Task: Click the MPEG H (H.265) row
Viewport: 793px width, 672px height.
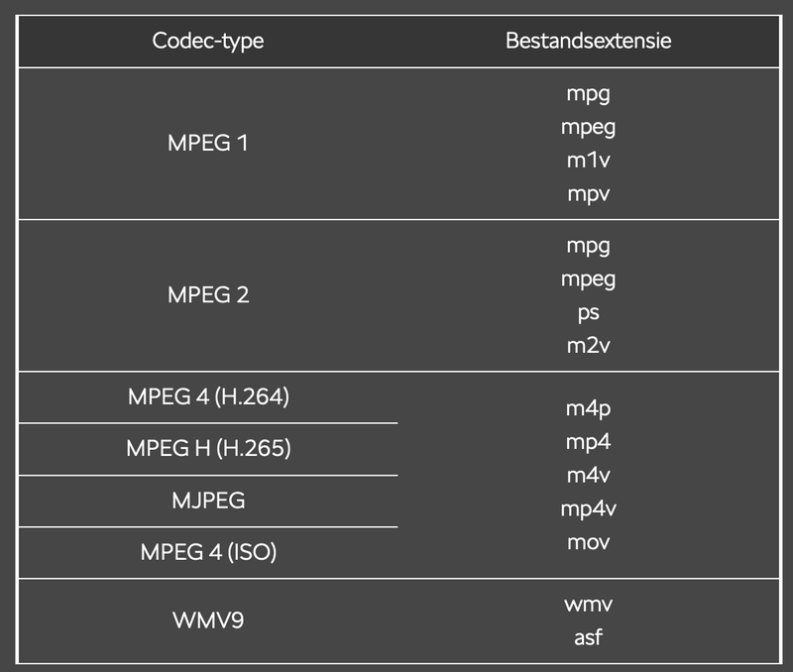Action: click(208, 449)
